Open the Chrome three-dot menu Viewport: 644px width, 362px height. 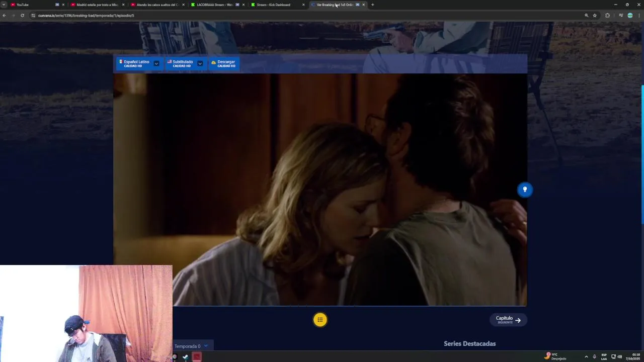coord(639,16)
